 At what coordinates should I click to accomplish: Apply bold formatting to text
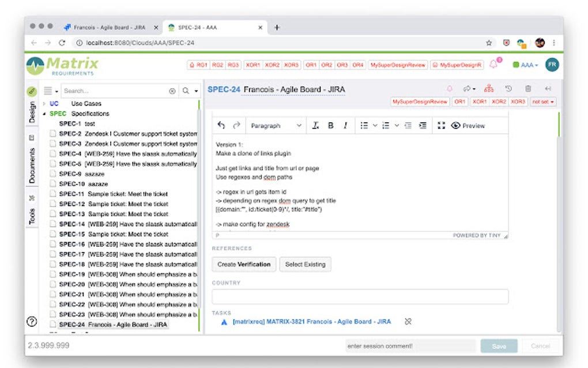click(x=330, y=125)
